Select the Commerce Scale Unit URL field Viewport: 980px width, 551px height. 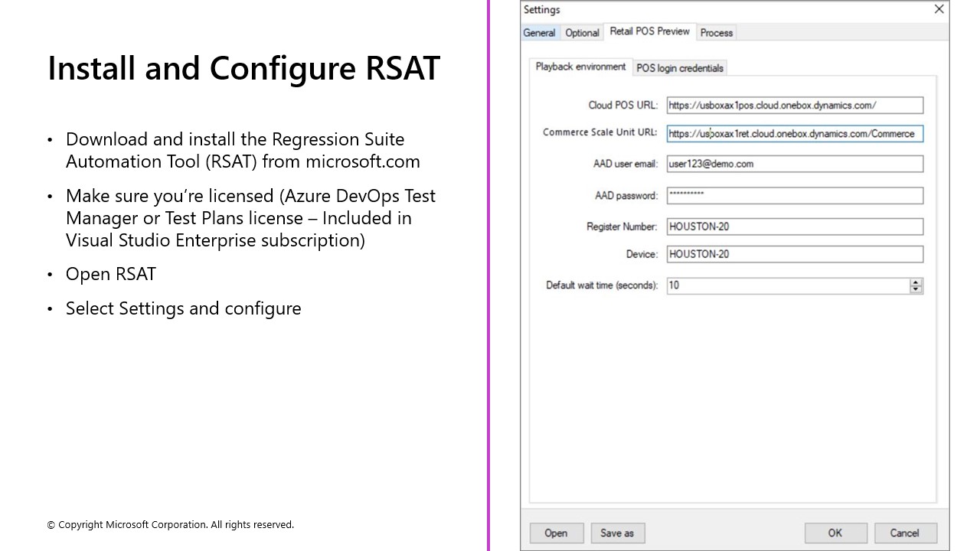coord(795,133)
